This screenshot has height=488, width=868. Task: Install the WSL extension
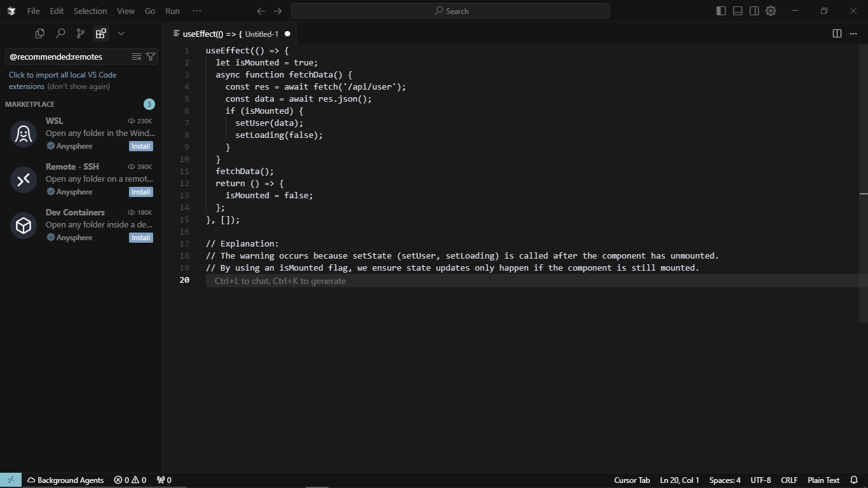click(x=140, y=146)
